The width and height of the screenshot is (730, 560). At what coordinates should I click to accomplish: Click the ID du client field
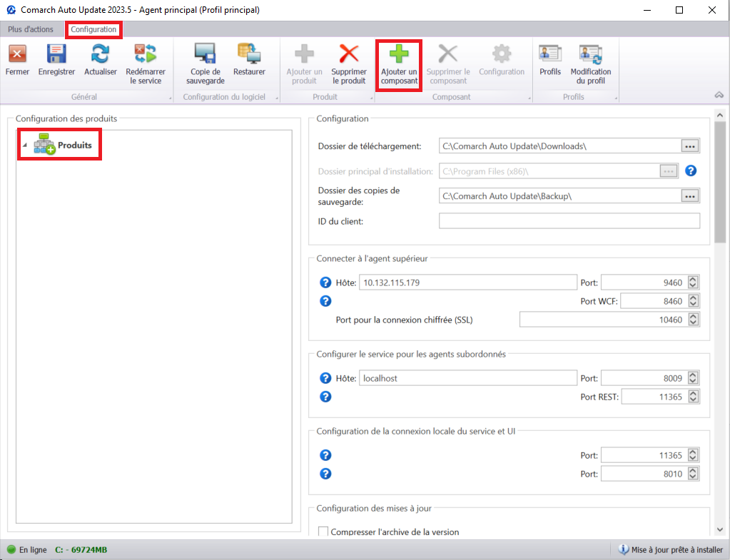point(569,220)
